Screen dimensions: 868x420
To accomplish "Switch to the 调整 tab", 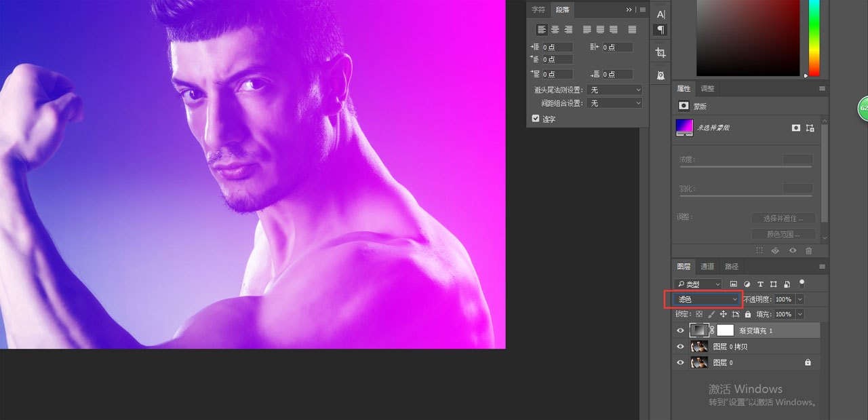I will [707, 88].
